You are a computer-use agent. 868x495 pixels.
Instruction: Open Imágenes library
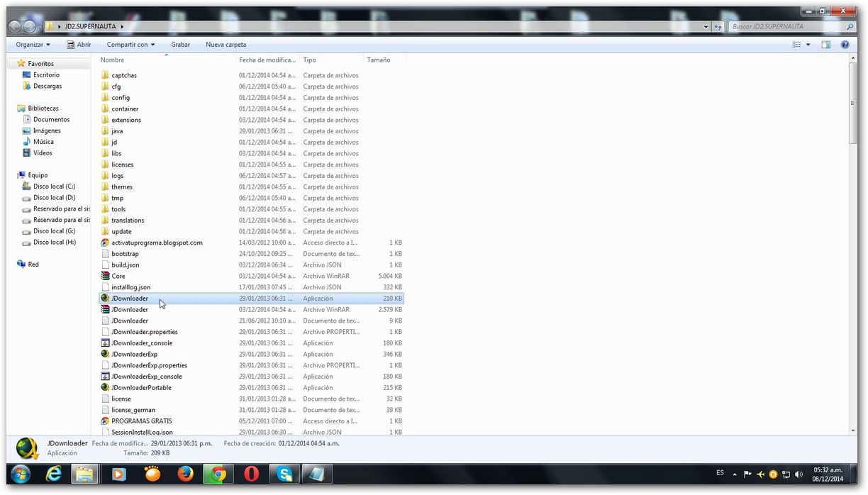[x=47, y=130]
